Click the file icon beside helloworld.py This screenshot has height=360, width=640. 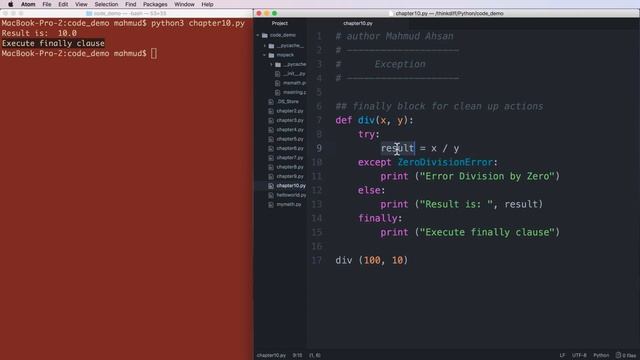[x=271, y=195]
